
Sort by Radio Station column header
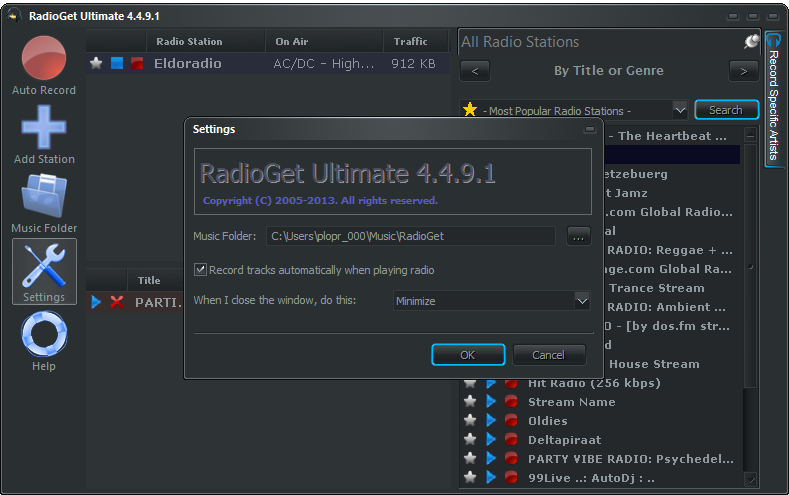(x=189, y=42)
